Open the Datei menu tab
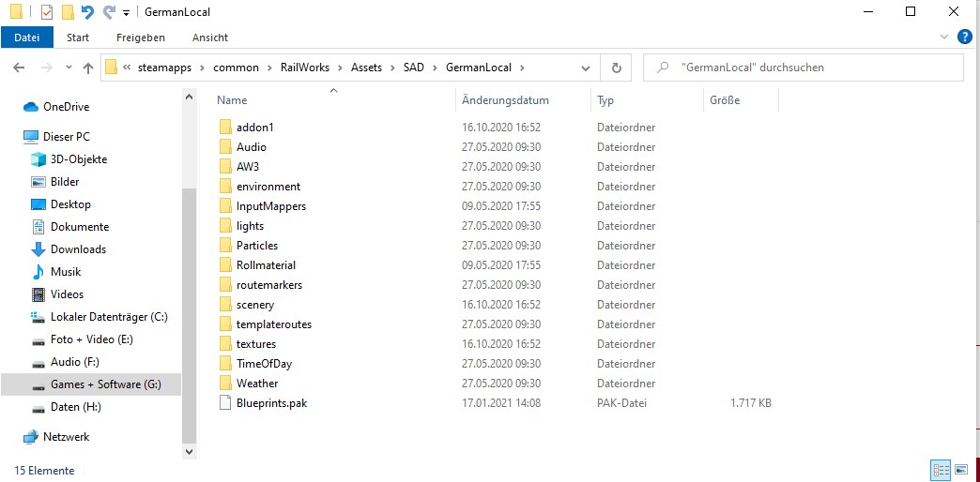 click(27, 38)
